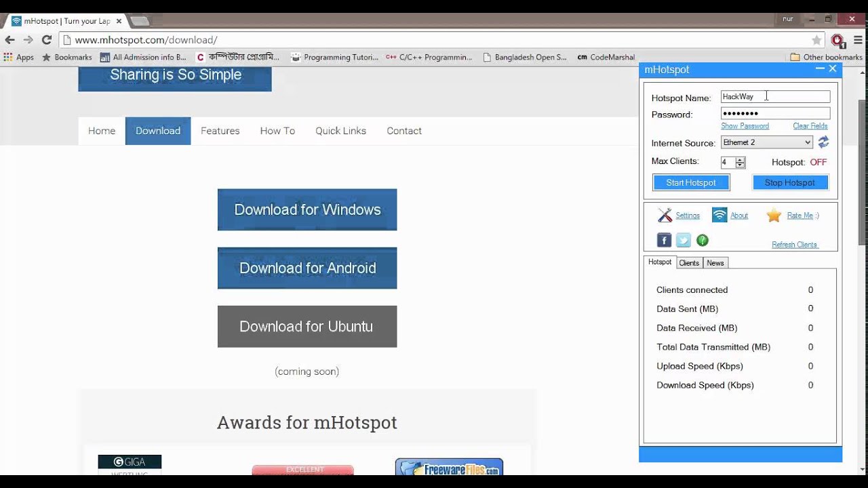Open the Quick Links menu item
The image size is (868, 488).
tap(340, 131)
